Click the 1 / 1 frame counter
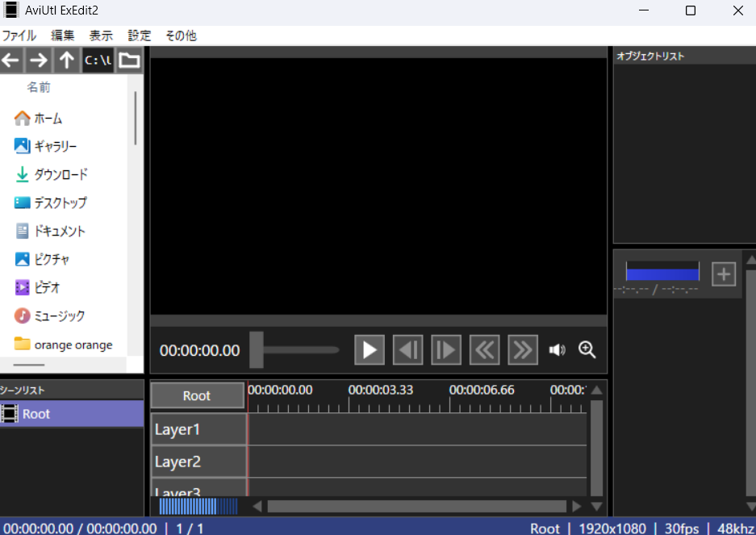The image size is (756, 535). pos(190,529)
